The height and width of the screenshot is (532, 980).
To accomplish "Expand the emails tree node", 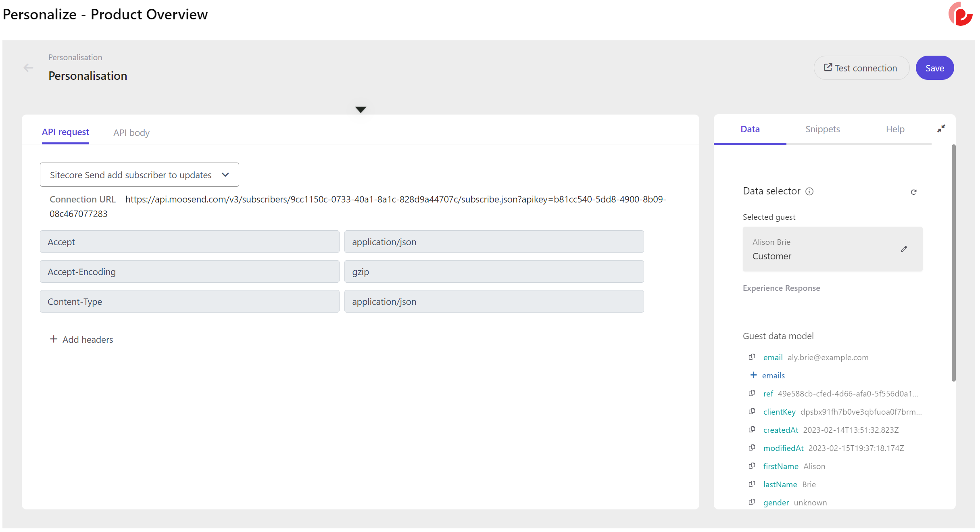I will coord(753,375).
